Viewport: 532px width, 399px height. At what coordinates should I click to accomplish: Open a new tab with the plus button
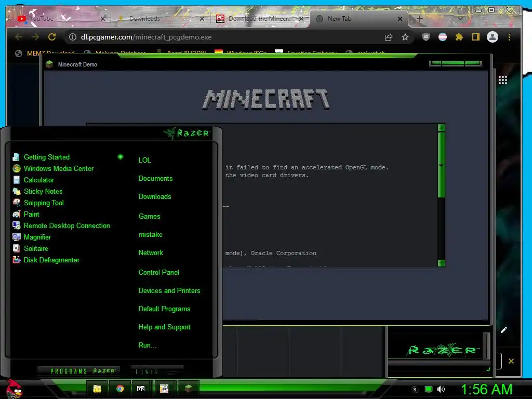click(x=420, y=19)
